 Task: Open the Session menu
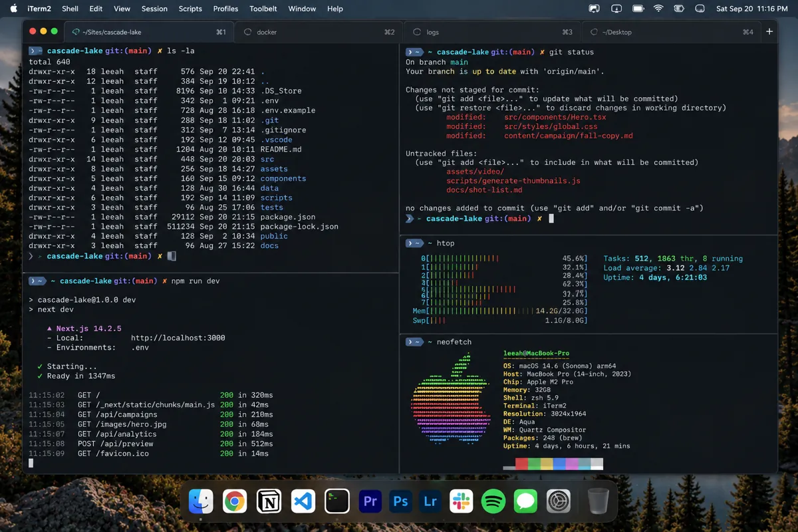coord(154,9)
